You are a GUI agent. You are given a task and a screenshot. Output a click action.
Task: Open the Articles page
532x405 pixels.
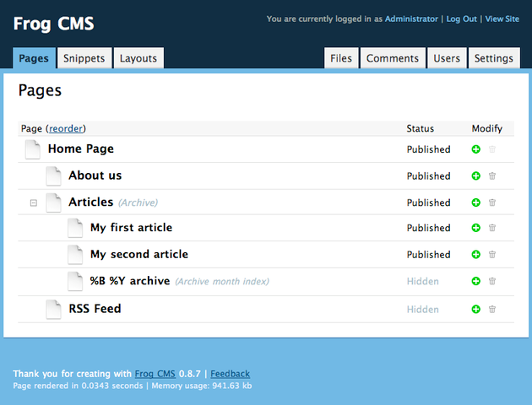pyautogui.click(x=91, y=202)
